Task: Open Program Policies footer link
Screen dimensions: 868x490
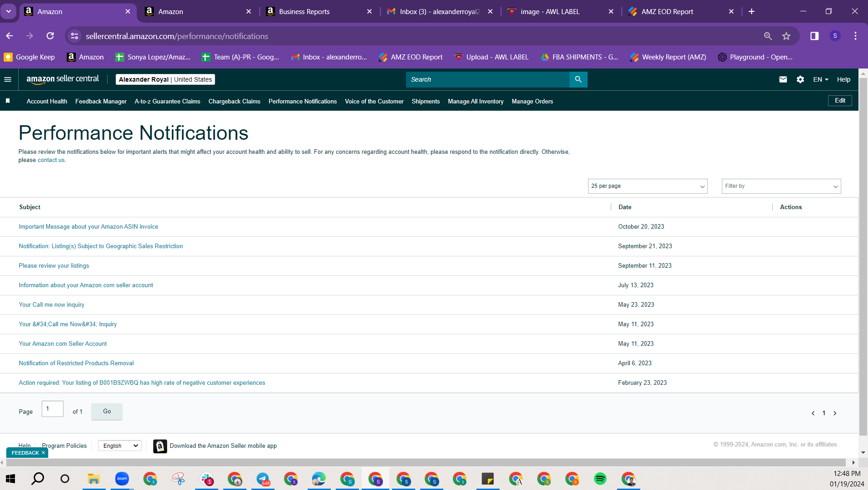Action: click(x=64, y=446)
